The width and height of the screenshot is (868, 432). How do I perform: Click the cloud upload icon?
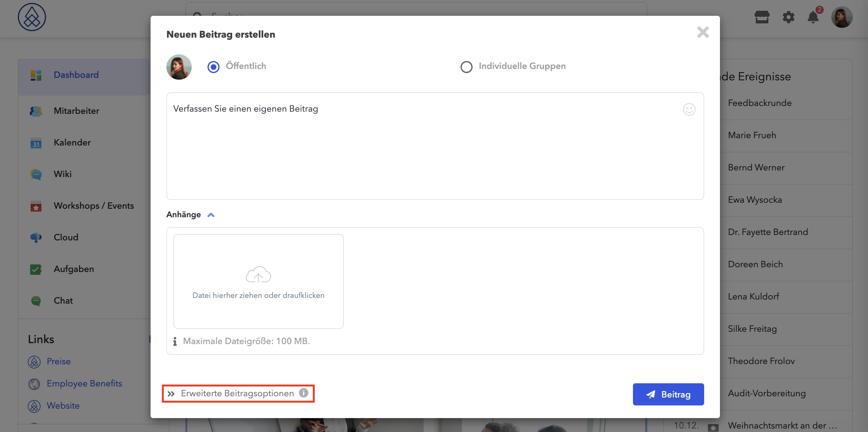tap(258, 274)
